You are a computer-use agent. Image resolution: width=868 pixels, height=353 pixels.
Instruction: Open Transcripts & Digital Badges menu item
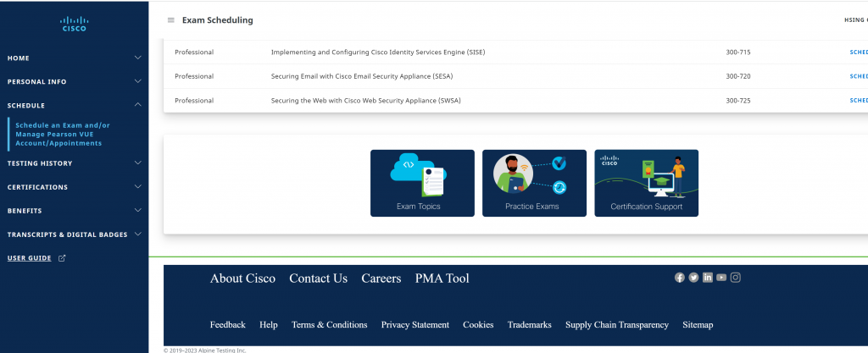coord(67,234)
